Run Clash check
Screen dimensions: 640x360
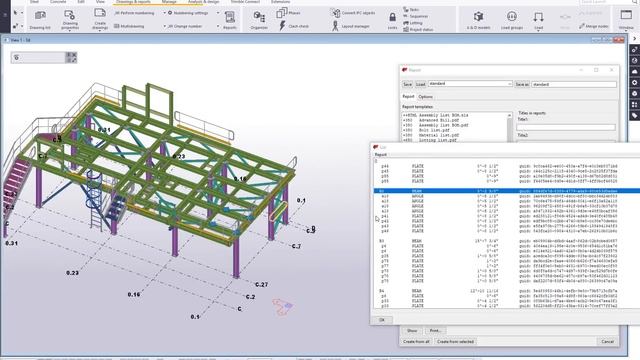click(294, 26)
